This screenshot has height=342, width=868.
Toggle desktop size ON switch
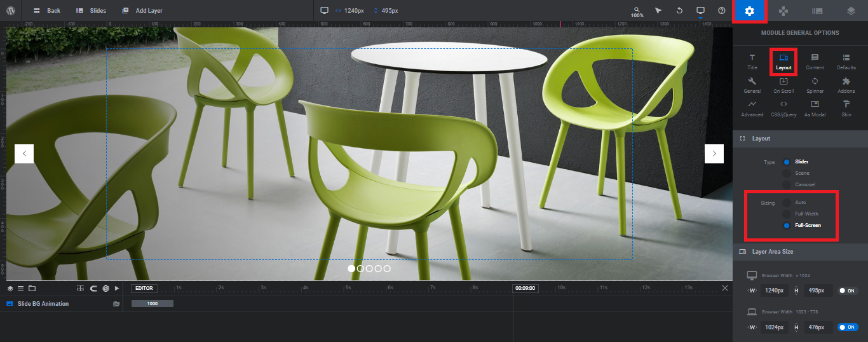(x=848, y=291)
